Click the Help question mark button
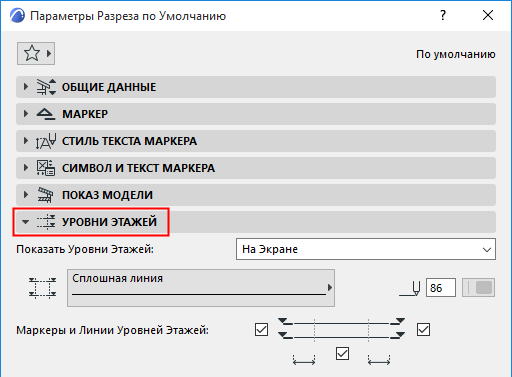 click(443, 15)
